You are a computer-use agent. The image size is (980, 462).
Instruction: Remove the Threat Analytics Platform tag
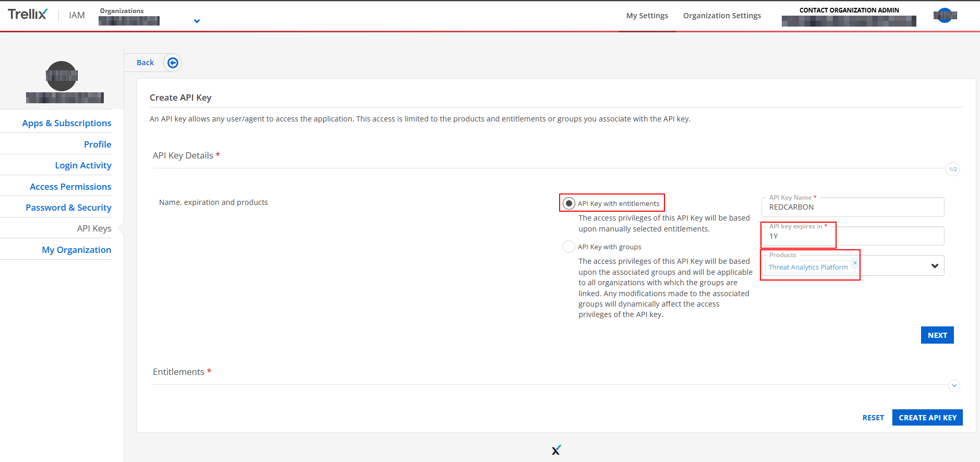tap(855, 263)
